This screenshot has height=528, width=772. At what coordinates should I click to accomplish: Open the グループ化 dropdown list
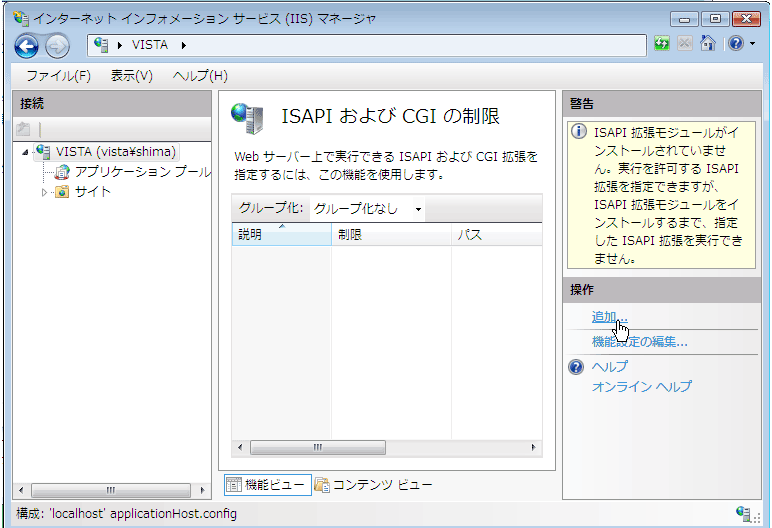coord(366,209)
